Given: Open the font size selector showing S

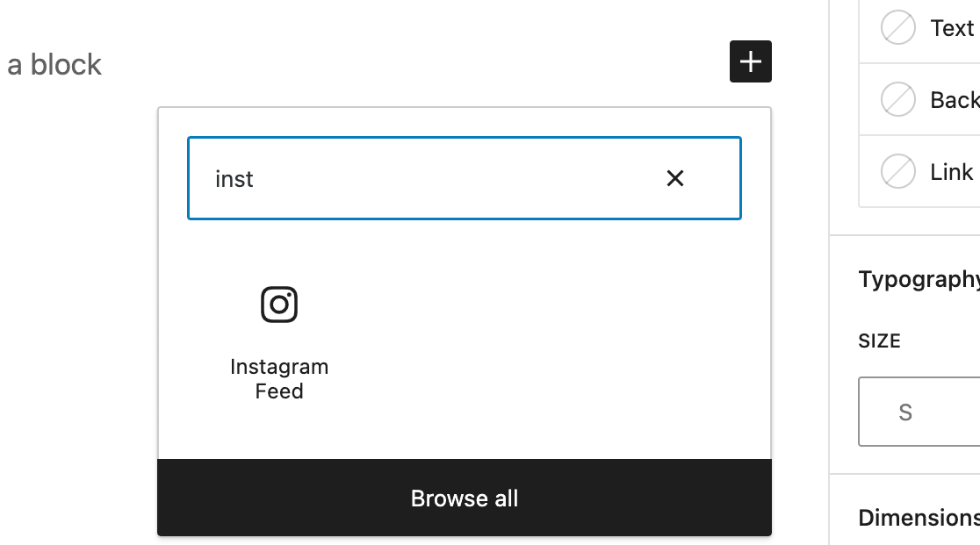Looking at the screenshot, I should click(x=905, y=412).
